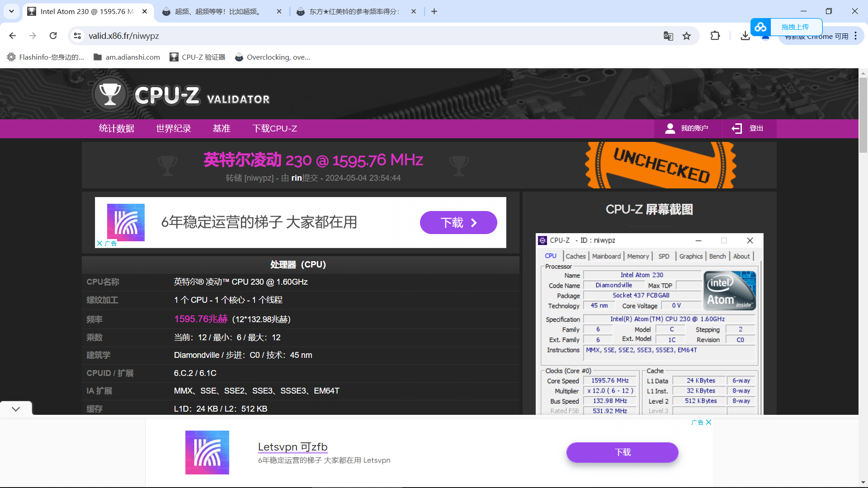Open the Overclocking bookmark

click(x=273, y=57)
